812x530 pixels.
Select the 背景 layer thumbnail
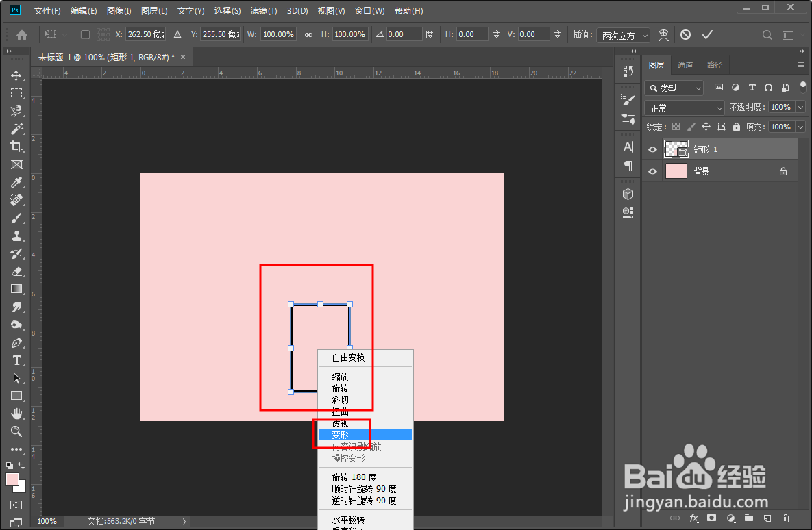coord(676,171)
